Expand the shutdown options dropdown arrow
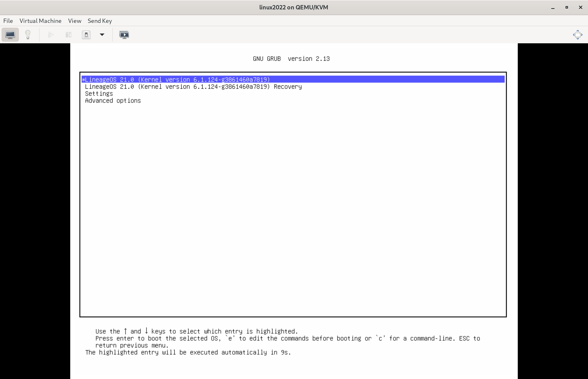This screenshot has width=588, height=379. [x=102, y=35]
